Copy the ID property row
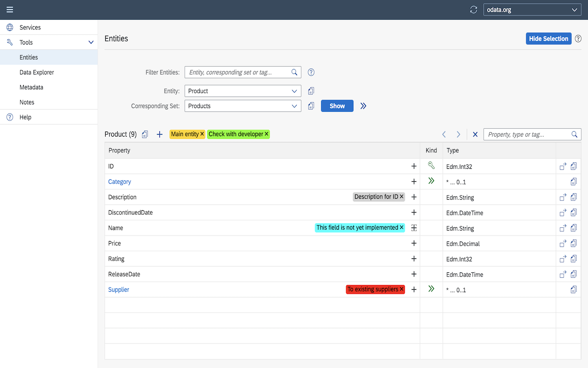 pos(574,167)
